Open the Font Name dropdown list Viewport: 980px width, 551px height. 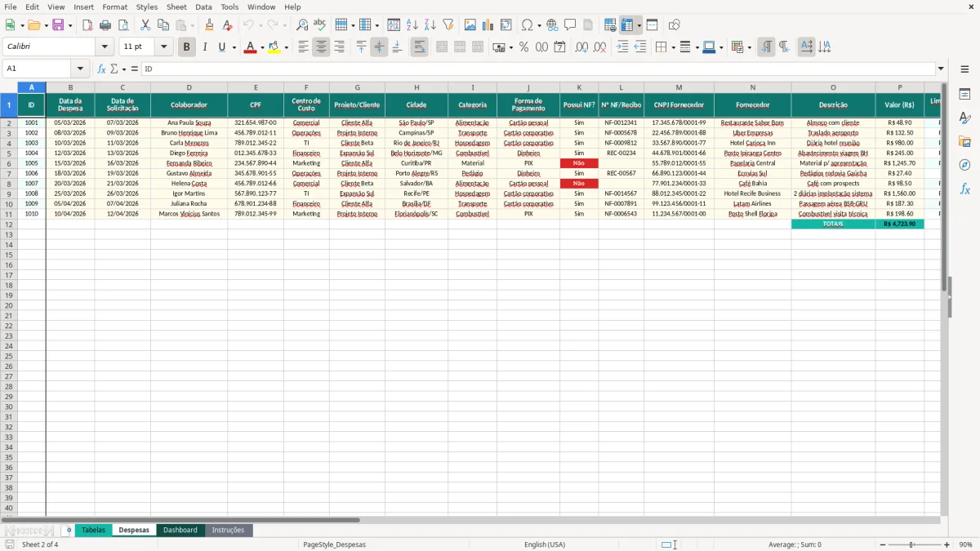tap(104, 47)
